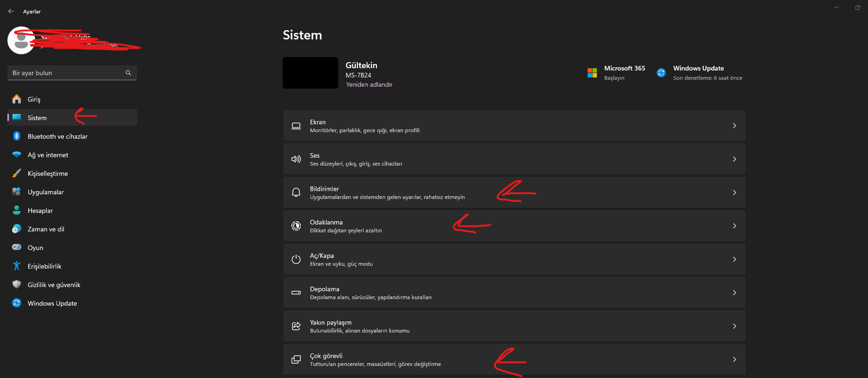Click the Kişiselleştirme paintbrush icon
The height and width of the screenshot is (378, 868).
(x=17, y=173)
